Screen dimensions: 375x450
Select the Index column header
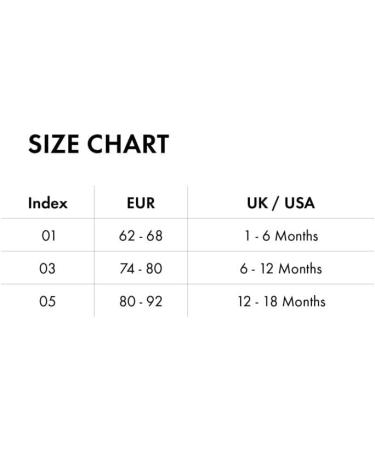coord(48,203)
